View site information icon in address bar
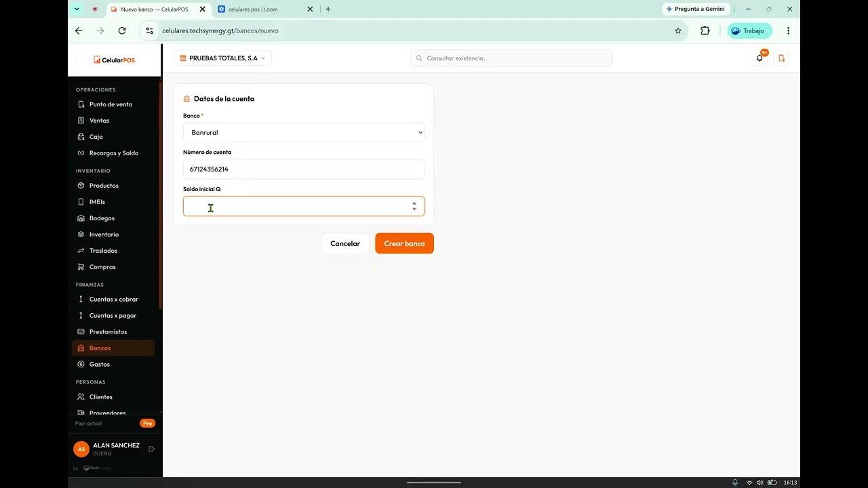868x488 pixels. 151,30
